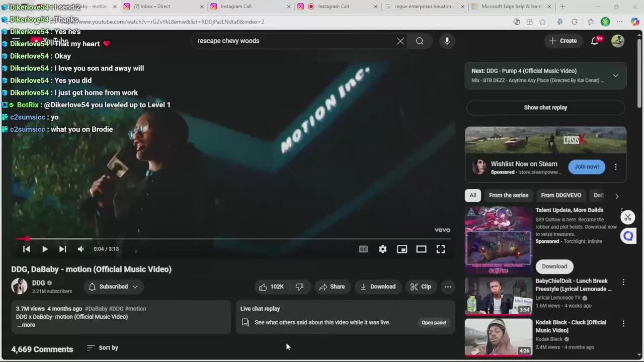Mute the video volume
Screen dimensions: 644x362
tap(80, 249)
